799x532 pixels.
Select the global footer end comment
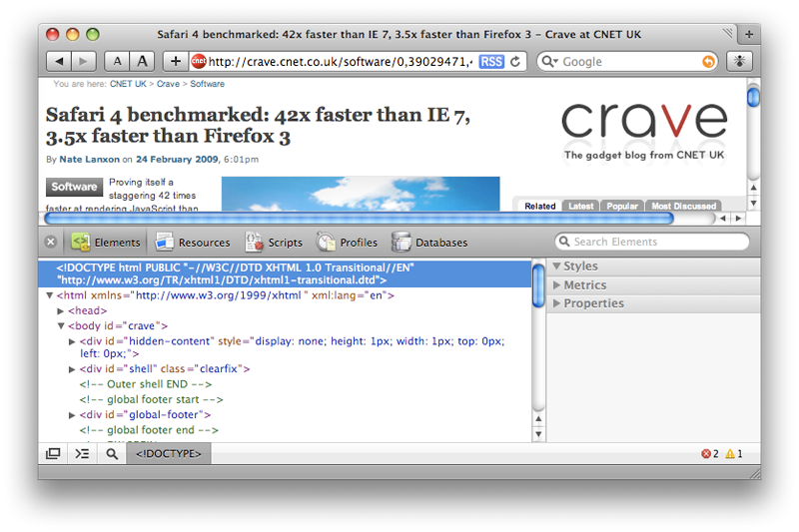[149, 430]
